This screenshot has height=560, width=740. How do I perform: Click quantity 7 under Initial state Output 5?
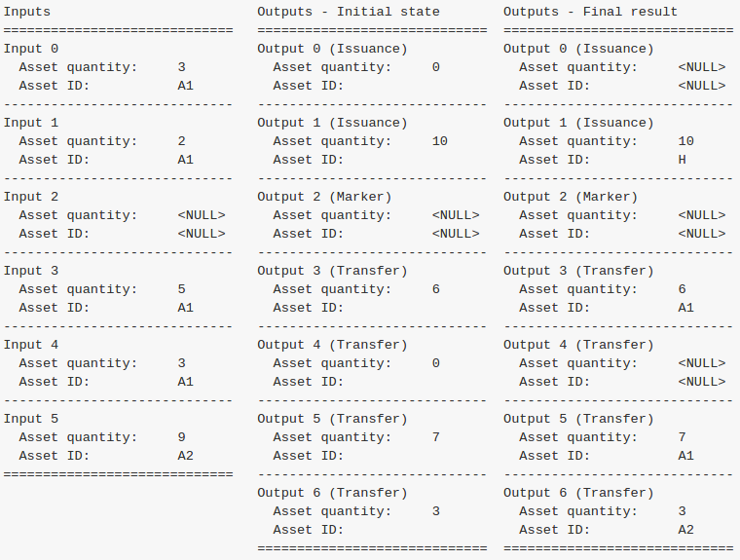click(x=435, y=437)
